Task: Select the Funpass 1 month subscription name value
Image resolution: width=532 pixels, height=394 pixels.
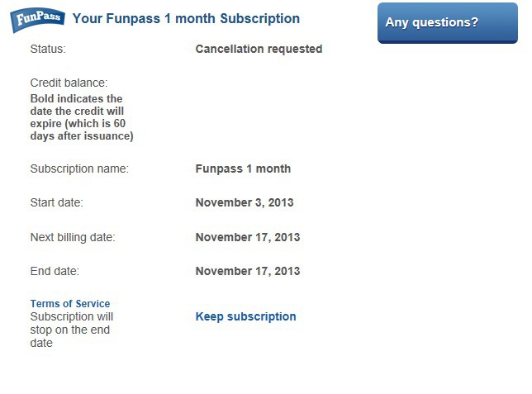Action: (x=243, y=169)
